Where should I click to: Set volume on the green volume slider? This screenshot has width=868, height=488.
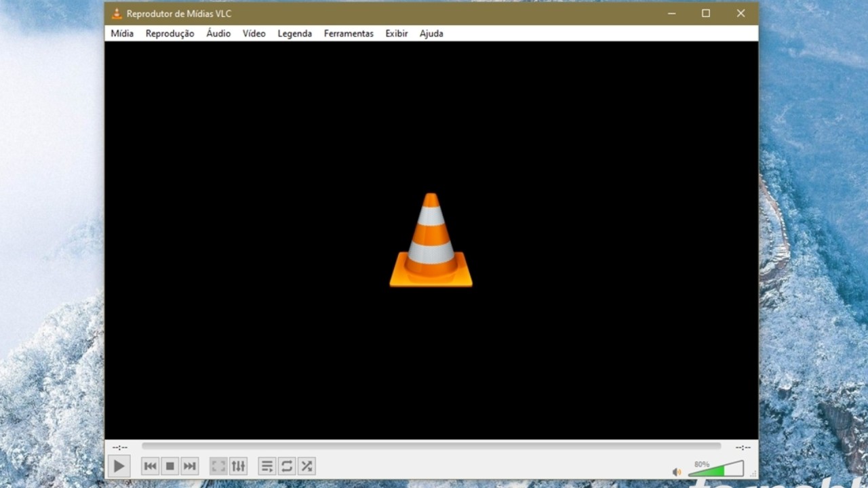point(716,469)
